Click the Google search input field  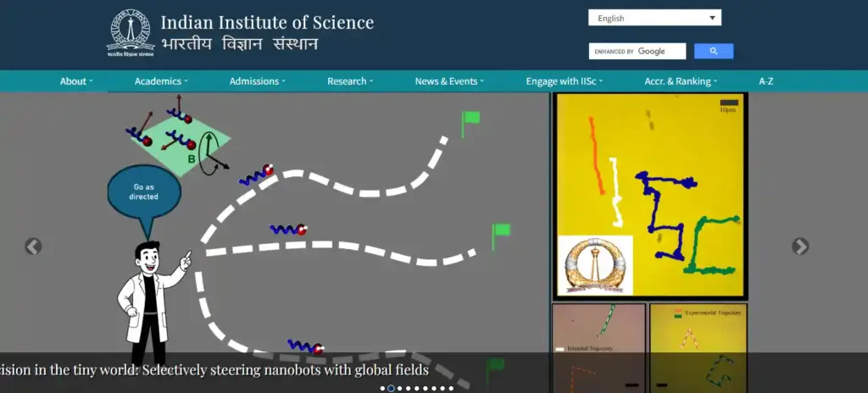coord(637,52)
